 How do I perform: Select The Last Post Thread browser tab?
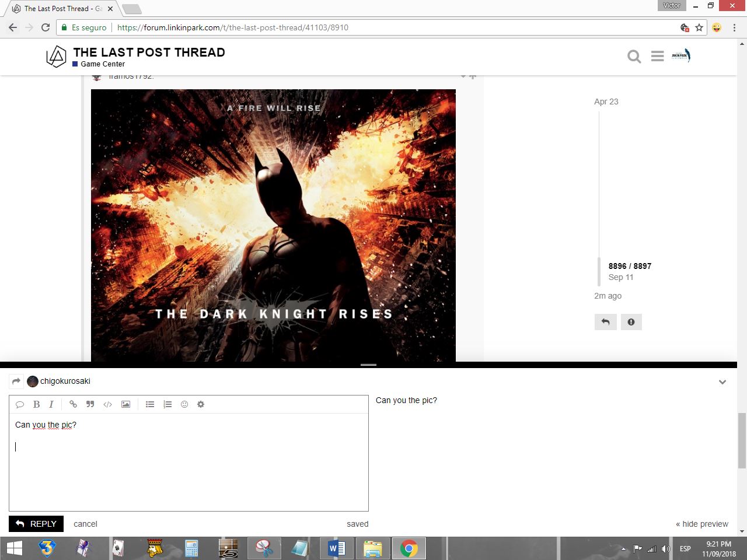(x=62, y=9)
